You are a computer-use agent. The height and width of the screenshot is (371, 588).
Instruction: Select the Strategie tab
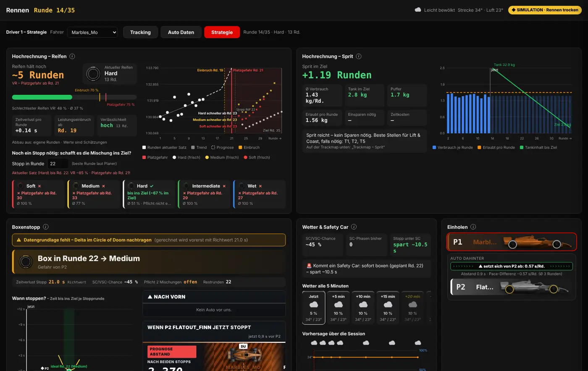click(222, 32)
